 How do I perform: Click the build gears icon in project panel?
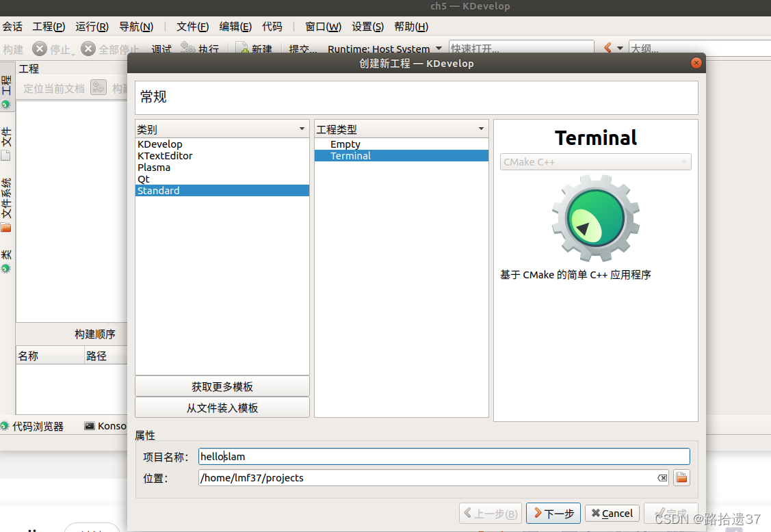click(99, 88)
